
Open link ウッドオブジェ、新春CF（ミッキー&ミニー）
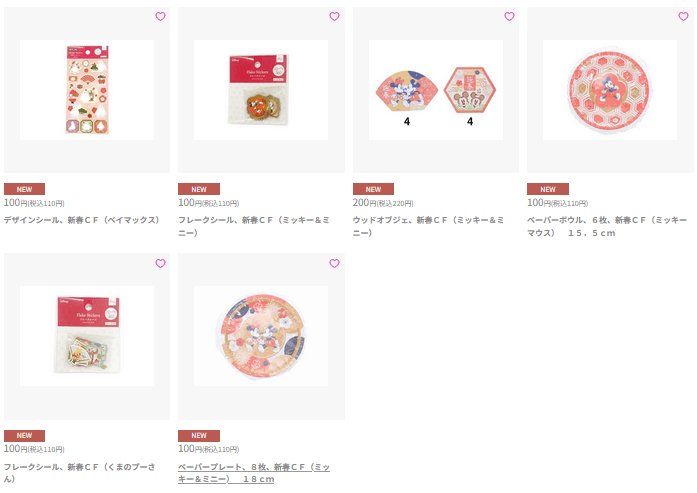[428, 226]
